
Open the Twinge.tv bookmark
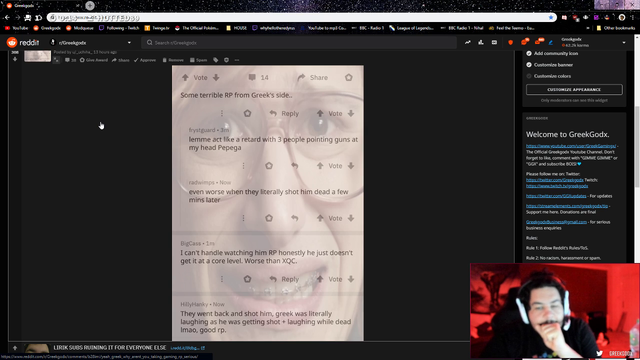[157, 28]
